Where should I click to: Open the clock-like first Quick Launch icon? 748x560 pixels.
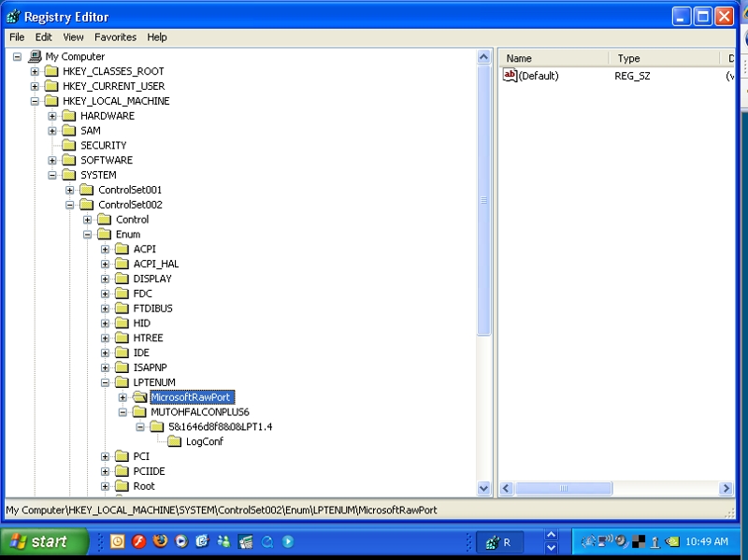[x=118, y=541]
